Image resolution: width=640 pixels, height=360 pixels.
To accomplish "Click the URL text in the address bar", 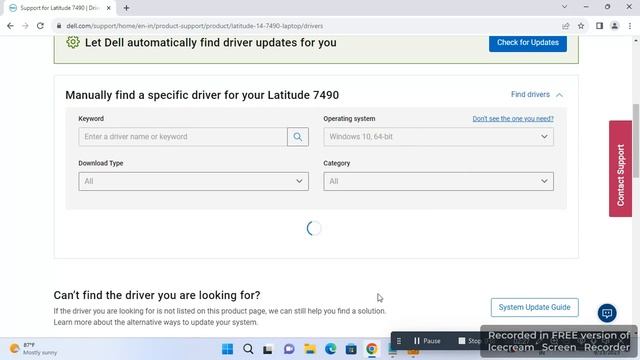I will [195, 26].
